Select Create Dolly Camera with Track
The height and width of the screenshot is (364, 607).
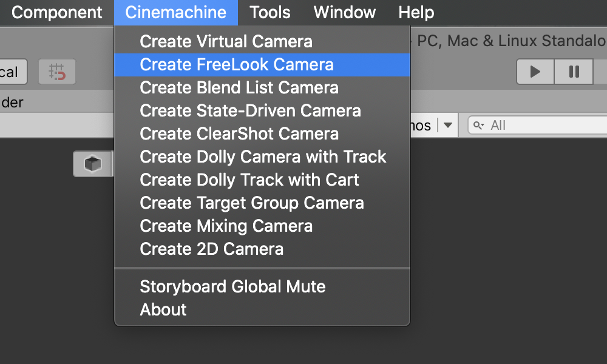tap(263, 157)
